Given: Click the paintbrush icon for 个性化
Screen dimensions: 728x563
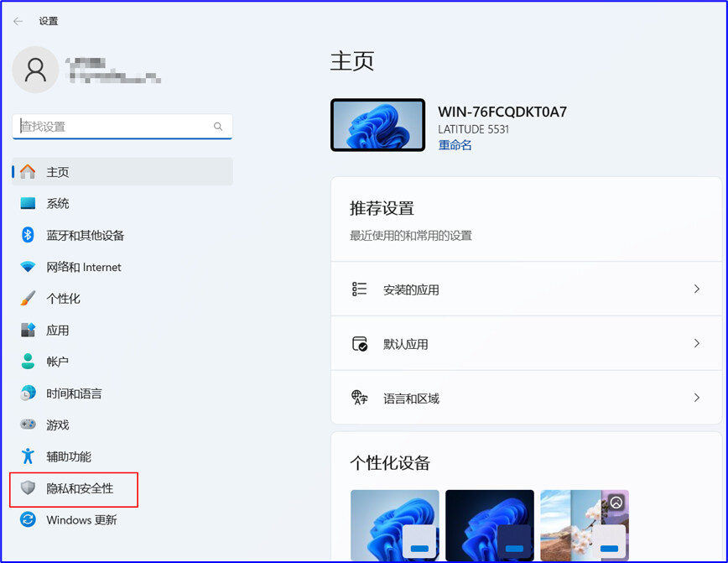Looking at the screenshot, I should (28, 298).
